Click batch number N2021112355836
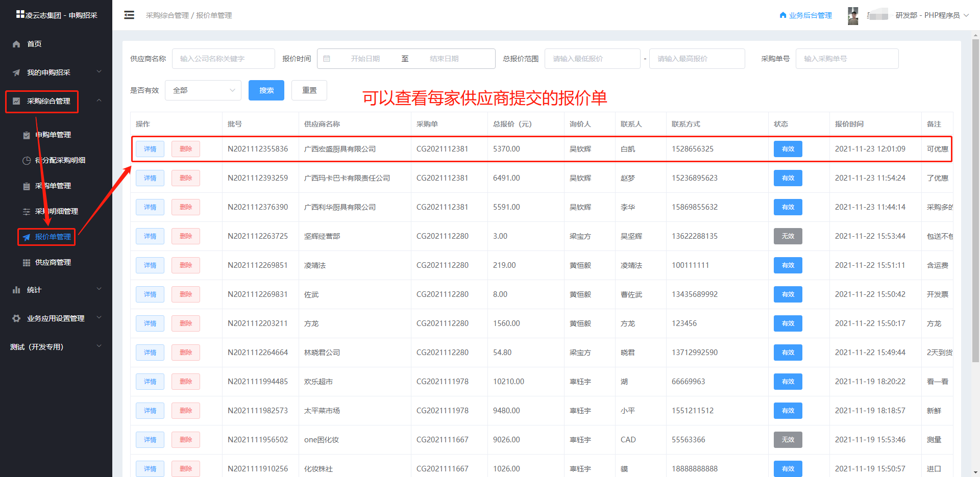Viewport: 980px width, 477px height. [258, 149]
